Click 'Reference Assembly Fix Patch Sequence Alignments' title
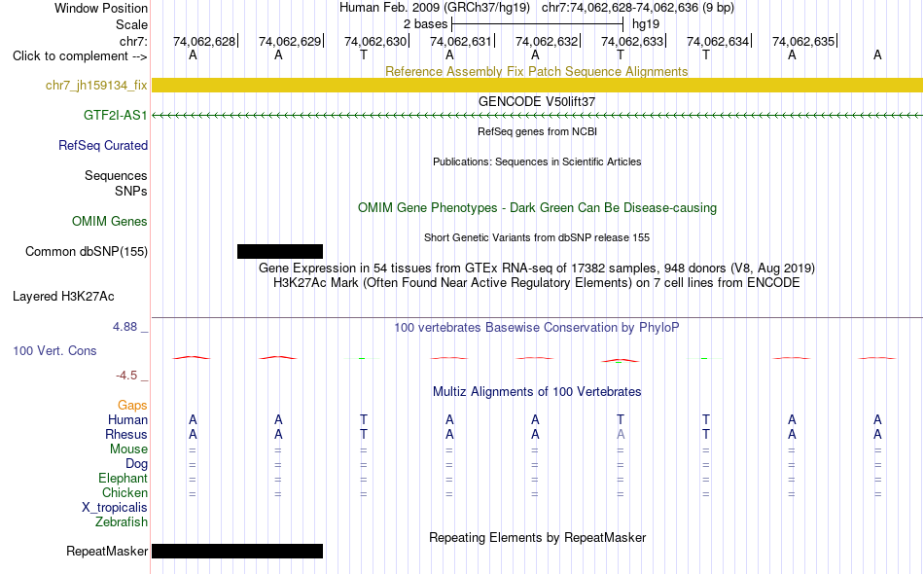 coord(536,71)
